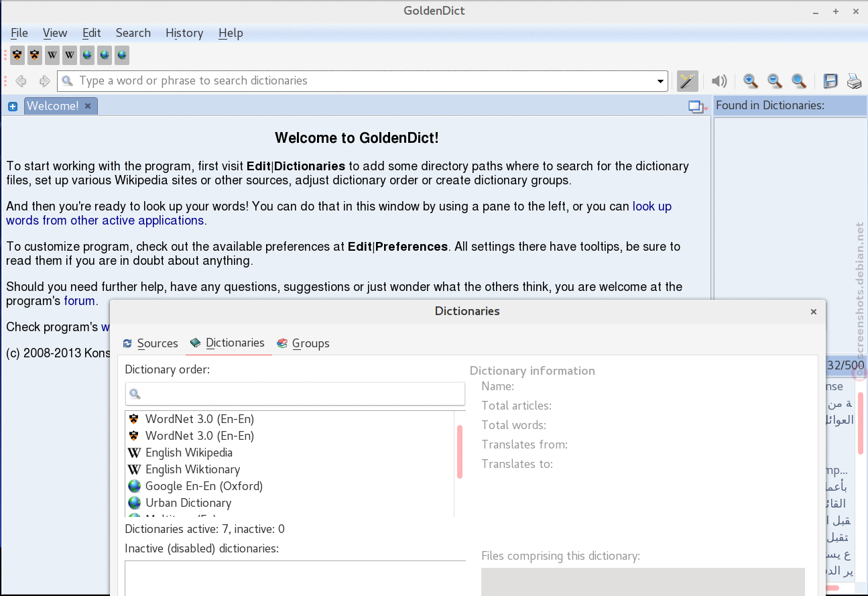The height and width of the screenshot is (596, 868).
Task: Click globe icon beside Urban Dictionary row
Action: [134, 503]
